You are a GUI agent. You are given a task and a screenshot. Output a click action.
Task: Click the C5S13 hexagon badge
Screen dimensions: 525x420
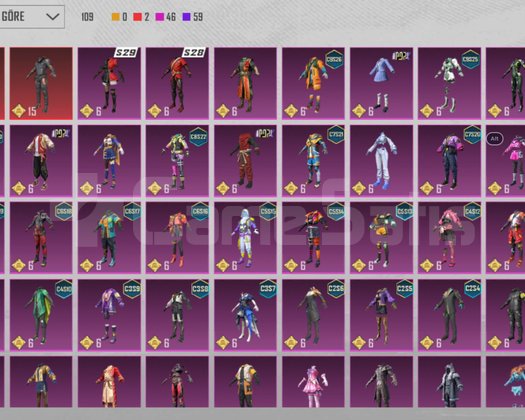[x=404, y=211]
